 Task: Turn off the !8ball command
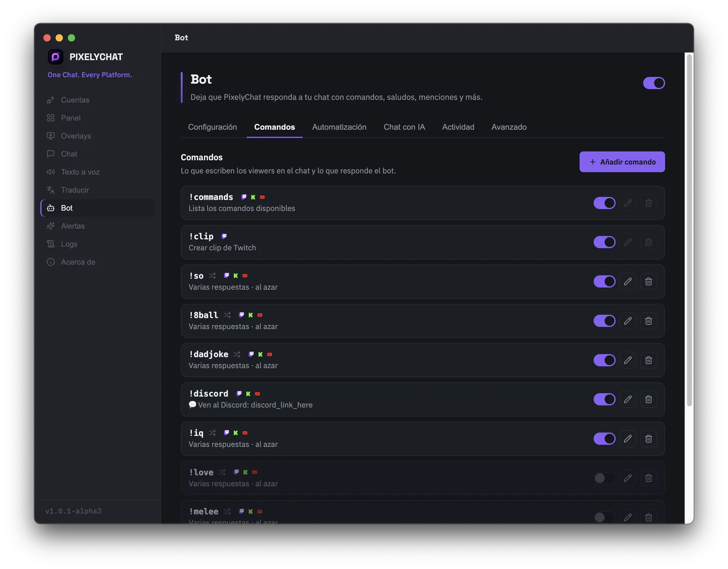pos(604,321)
